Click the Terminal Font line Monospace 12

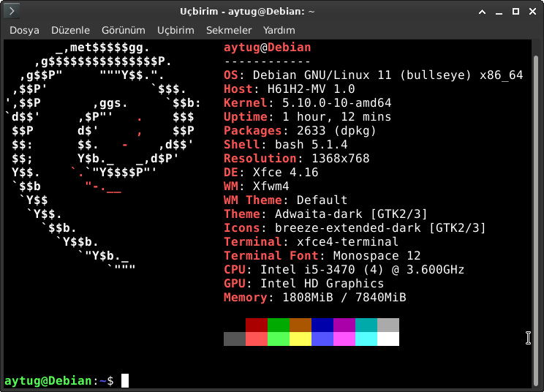[x=322, y=255]
